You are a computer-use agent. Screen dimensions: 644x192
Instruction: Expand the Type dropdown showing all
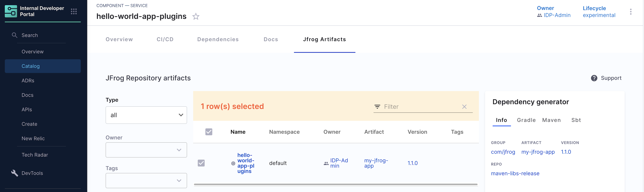click(x=146, y=115)
